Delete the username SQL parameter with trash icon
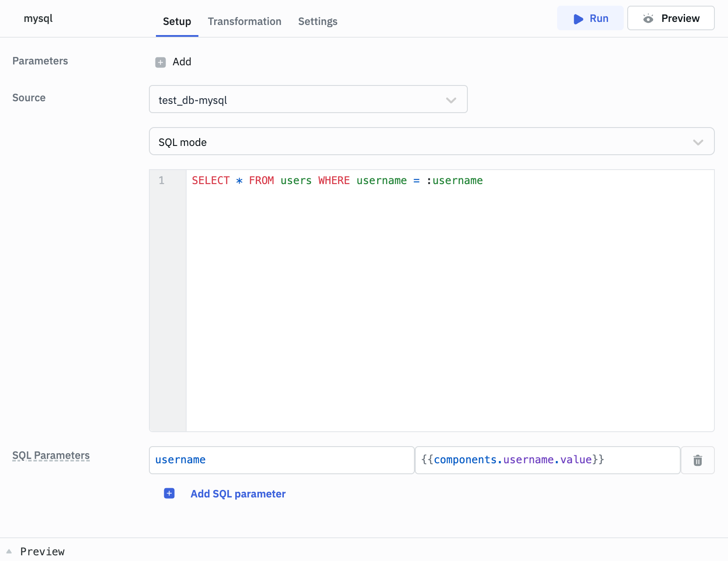The width and height of the screenshot is (728, 561). click(x=697, y=460)
